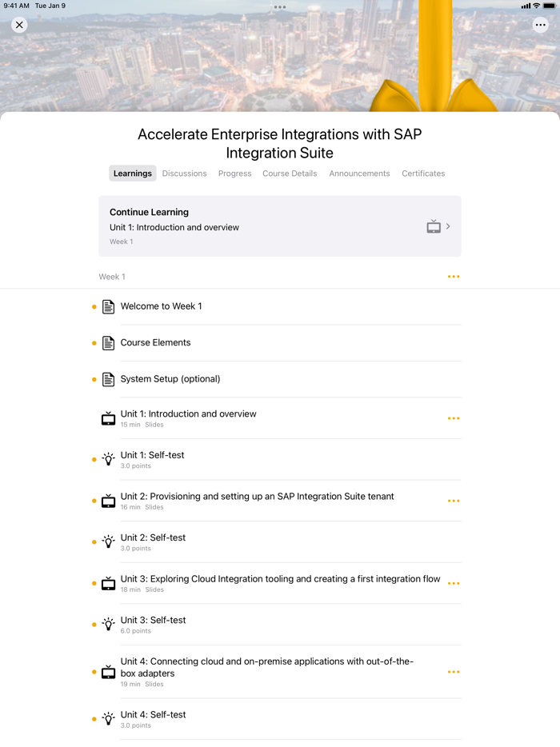Open the video player for Unit 1
The width and height of the screenshot is (560, 747).
(108, 417)
